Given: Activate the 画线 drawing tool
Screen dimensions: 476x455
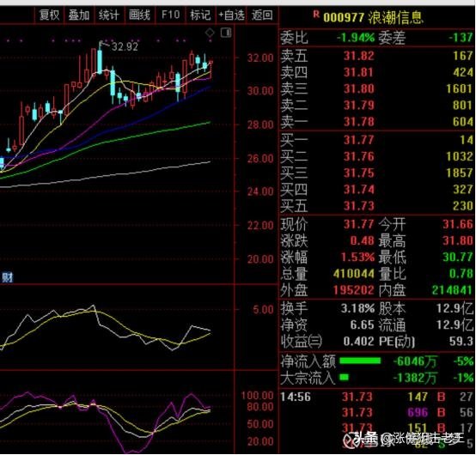Looking at the screenshot, I should coord(139,15).
